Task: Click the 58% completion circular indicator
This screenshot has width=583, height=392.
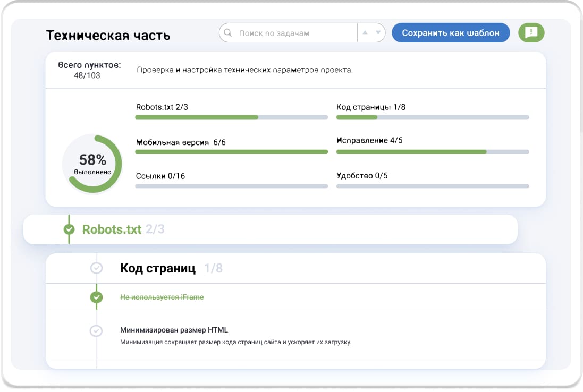Action: tap(92, 164)
